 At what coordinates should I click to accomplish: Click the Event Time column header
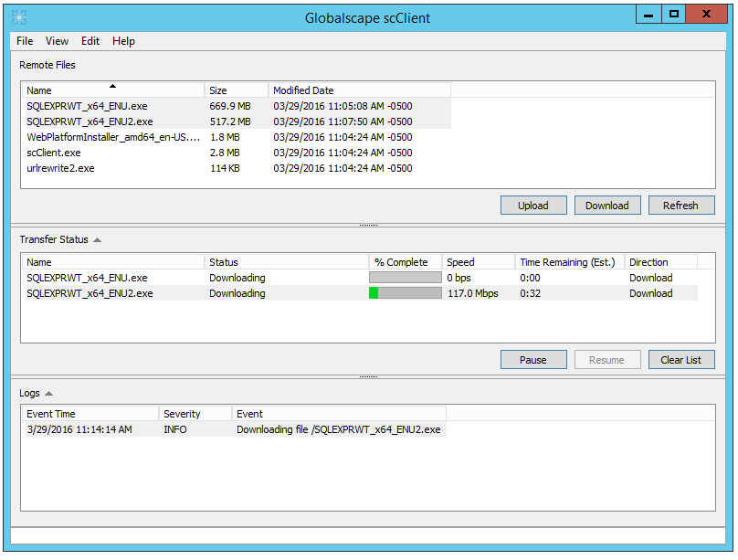click(x=90, y=414)
